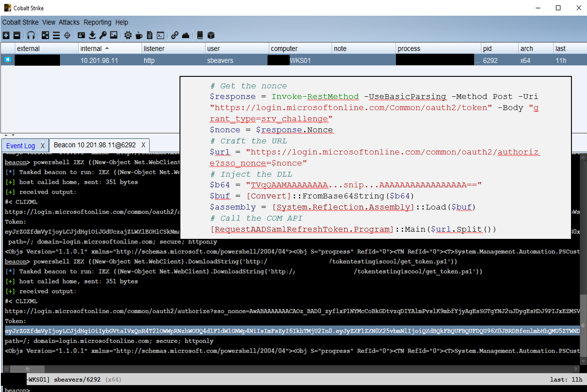Click the Connect to team server plus icon
587x392 pixels.
point(6,35)
